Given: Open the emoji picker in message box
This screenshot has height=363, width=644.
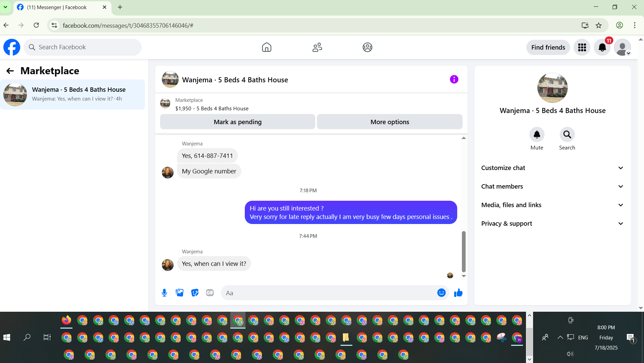Looking at the screenshot, I should point(441,293).
